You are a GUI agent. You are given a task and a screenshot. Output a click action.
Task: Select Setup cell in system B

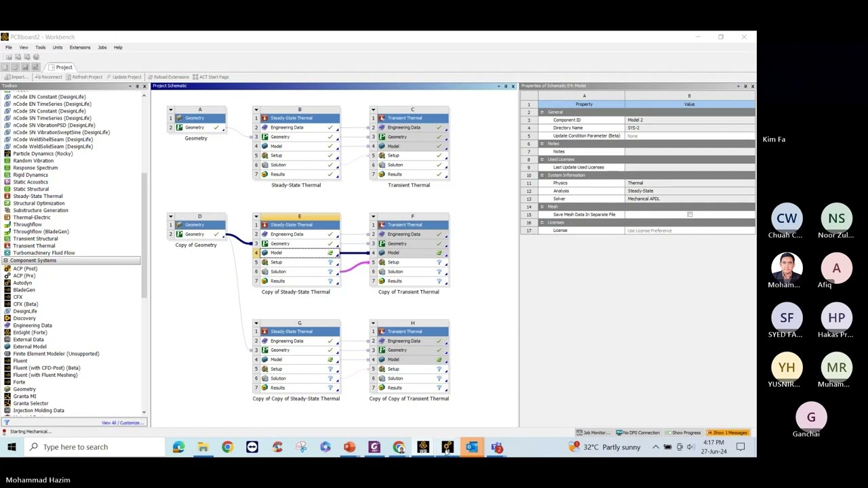298,155
